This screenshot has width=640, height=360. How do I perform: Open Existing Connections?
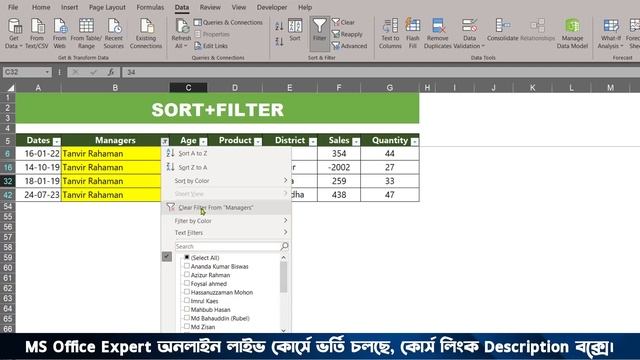coord(146,33)
